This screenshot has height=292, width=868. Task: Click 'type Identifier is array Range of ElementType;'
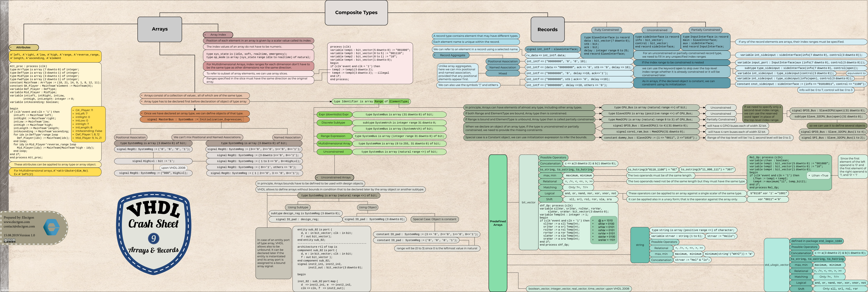tap(371, 102)
